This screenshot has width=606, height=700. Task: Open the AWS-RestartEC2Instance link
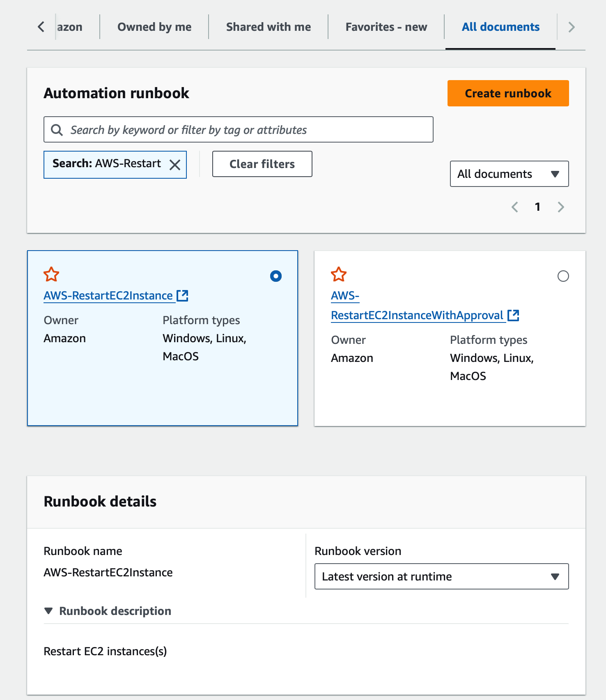click(108, 295)
